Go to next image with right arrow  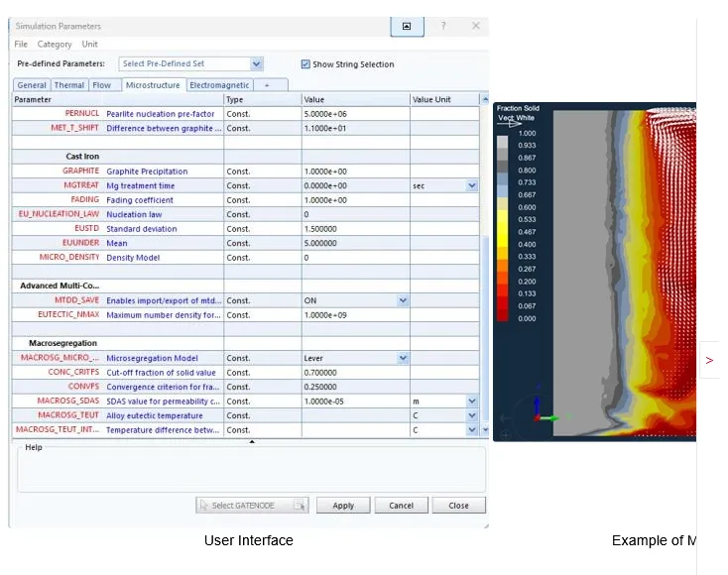(709, 360)
